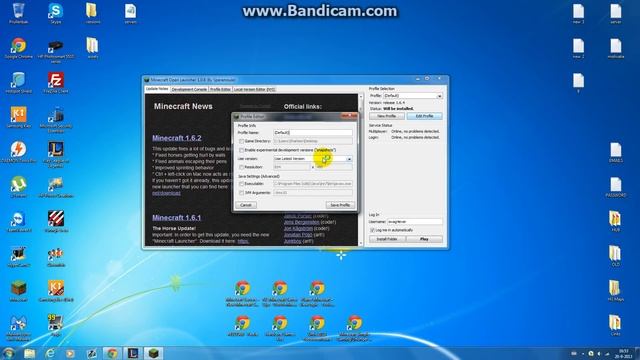Viewport: 640px width, 360px height.
Task: Switch to League of Legends taskbar button
Action: coord(133,353)
